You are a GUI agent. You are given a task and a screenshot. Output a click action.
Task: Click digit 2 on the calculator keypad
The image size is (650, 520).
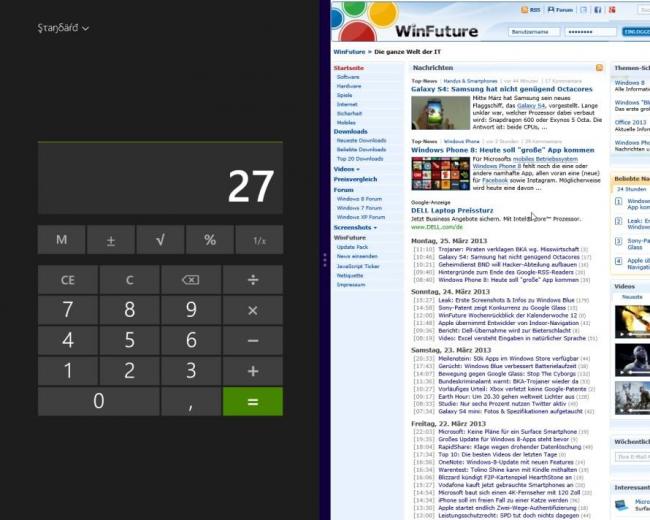coord(129,371)
